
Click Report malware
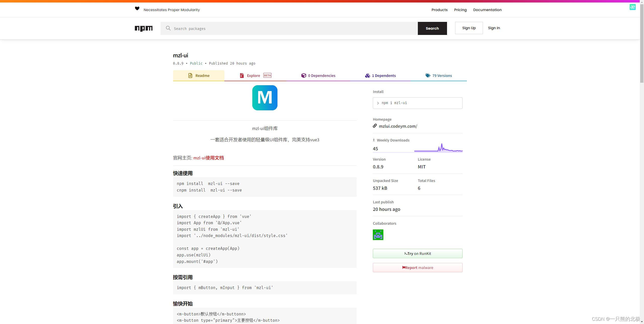tap(417, 267)
